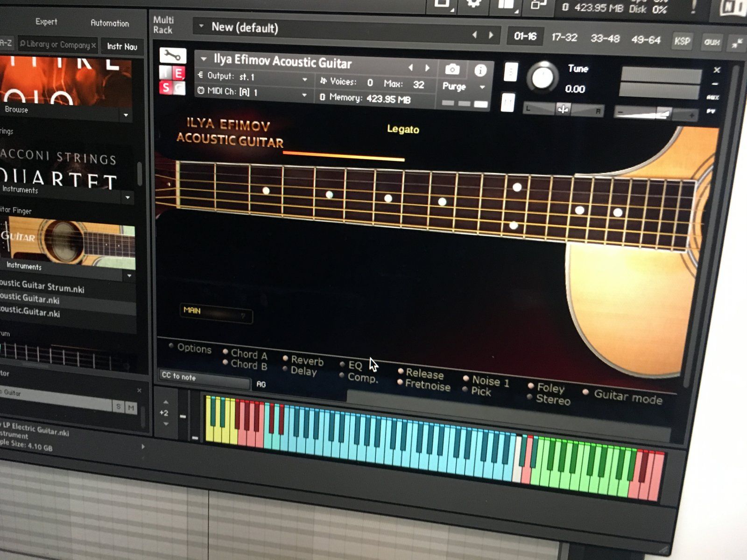The image size is (747, 560).
Task: Click the pan center icon on pan slider
Action: (563, 110)
